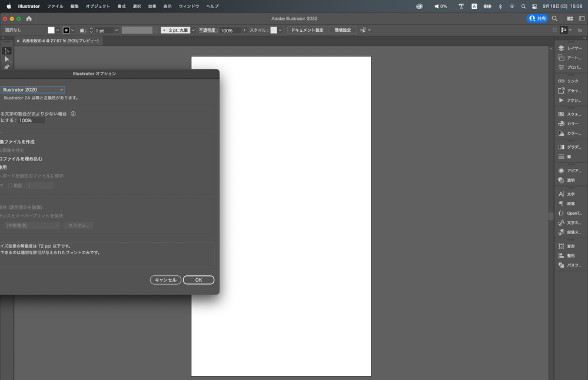Open the アートボード panel icon
588x380 pixels.
[570, 58]
